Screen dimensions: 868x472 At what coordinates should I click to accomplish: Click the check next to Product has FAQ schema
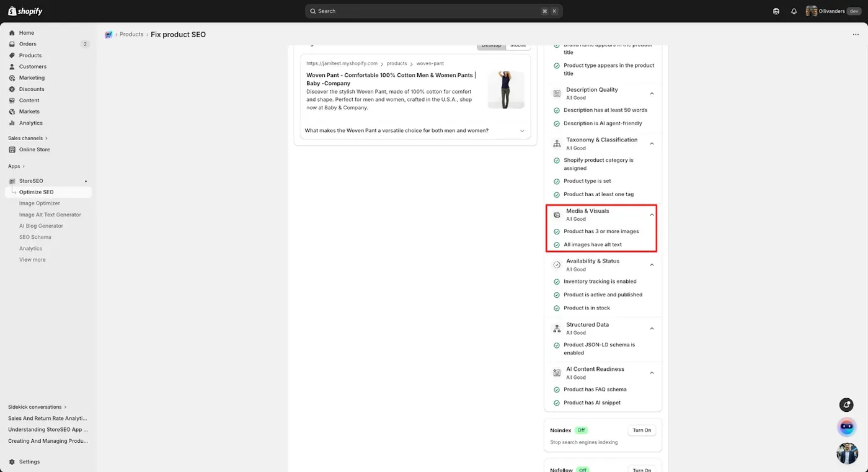click(x=557, y=390)
